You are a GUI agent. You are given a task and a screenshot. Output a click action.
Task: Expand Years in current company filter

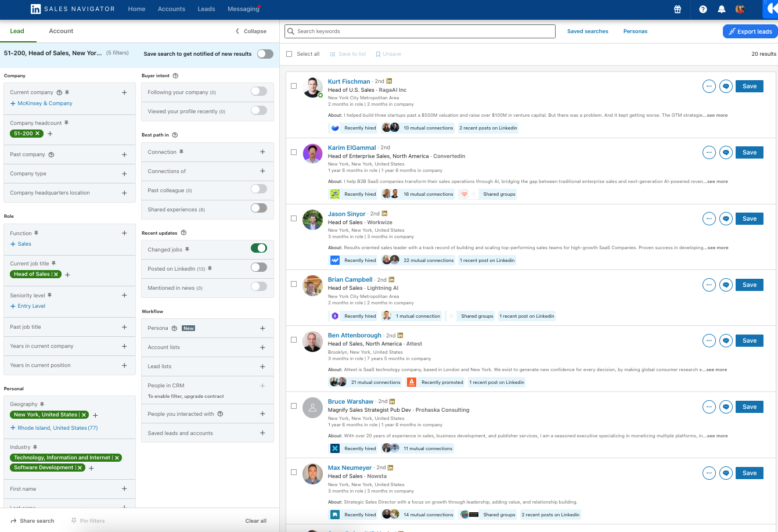coord(124,346)
